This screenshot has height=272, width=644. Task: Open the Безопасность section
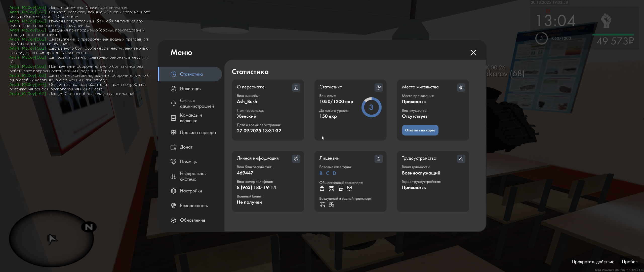point(193,206)
